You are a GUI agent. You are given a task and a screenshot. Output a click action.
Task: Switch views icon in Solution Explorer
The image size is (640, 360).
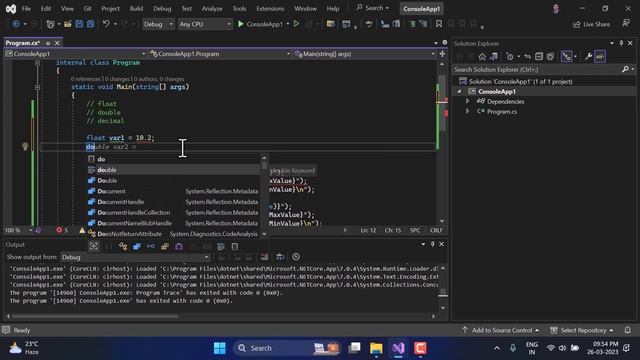[494, 57]
